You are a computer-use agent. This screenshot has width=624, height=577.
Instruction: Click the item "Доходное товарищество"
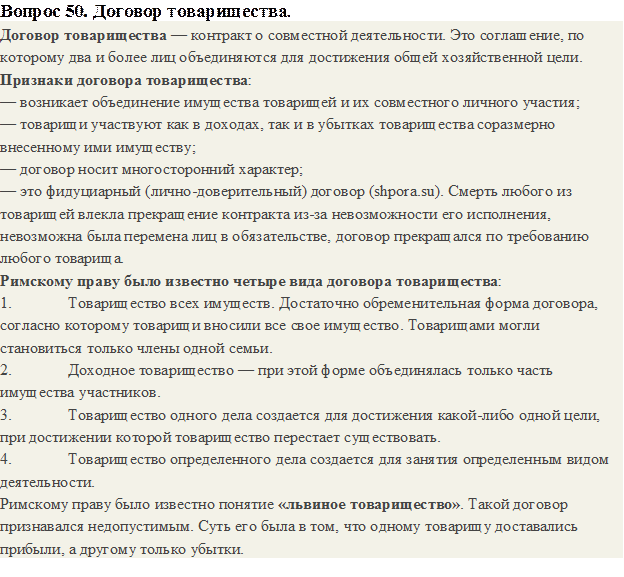tap(151, 371)
